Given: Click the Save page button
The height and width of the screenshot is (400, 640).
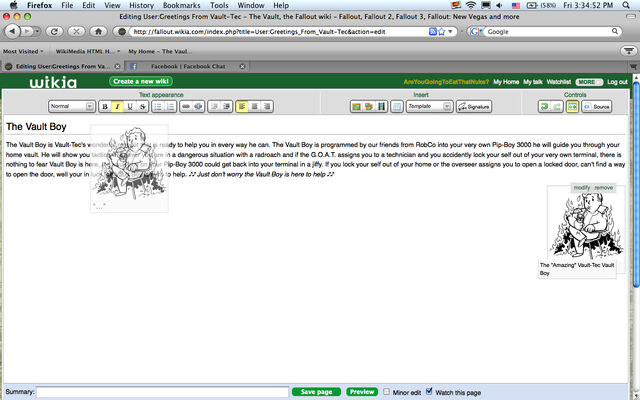Looking at the screenshot, I should tap(316, 392).
